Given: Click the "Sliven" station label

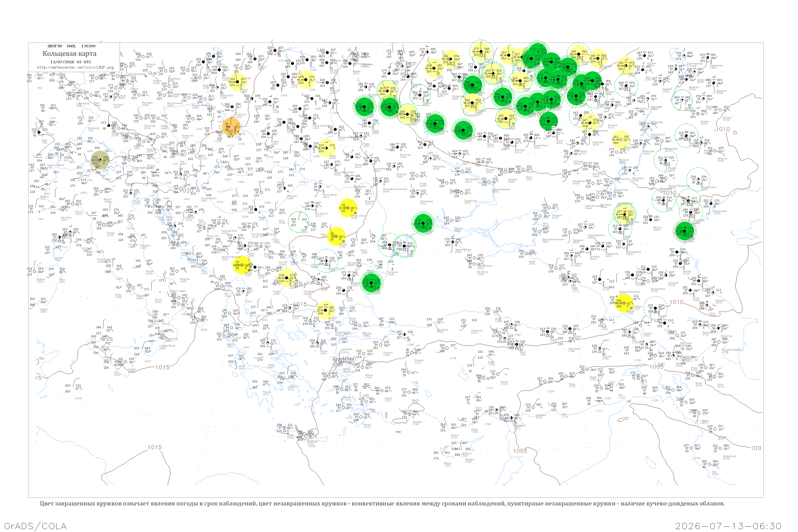Looking at the screenshot, I should (x=350, y=298).
